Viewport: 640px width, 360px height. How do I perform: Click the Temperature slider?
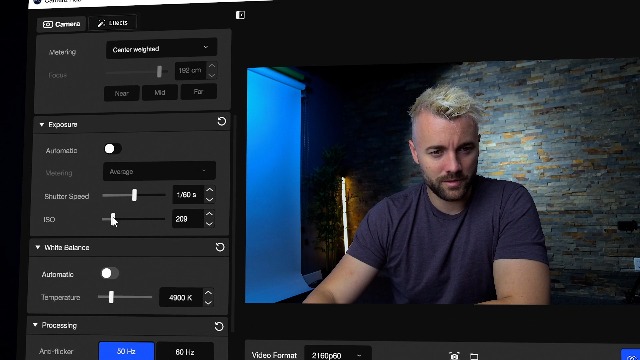pos(111,297)
